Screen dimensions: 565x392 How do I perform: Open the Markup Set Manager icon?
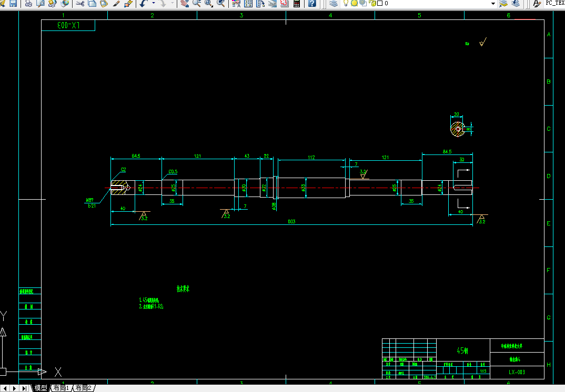pos(284,3)
